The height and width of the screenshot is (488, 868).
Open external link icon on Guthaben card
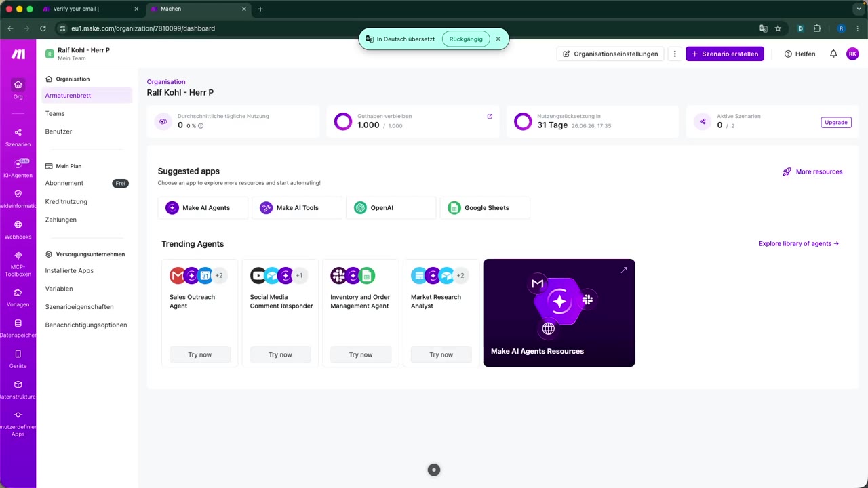[x=490, y=116]
